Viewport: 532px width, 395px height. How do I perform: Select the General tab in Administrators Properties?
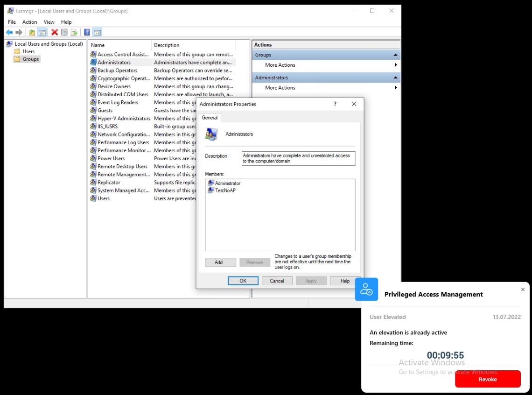[210, 118]
